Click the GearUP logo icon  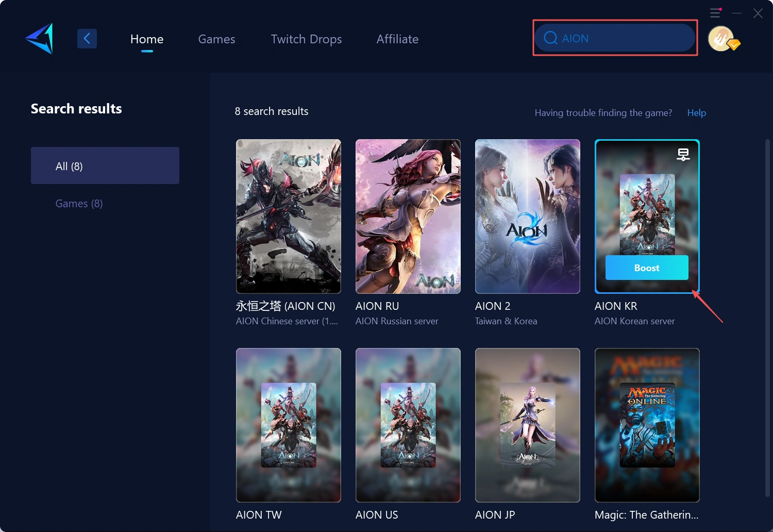coord(40,38)
